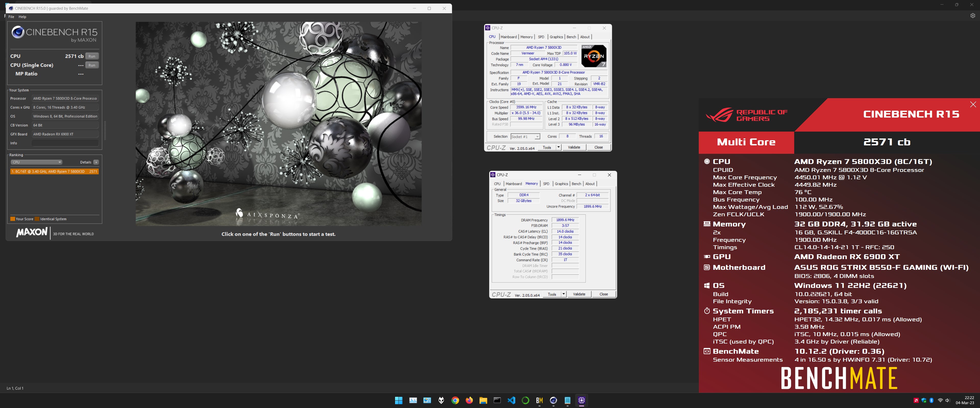Expand Tools dropdown arrow in CPU-Z Memory window
The height and width of the screenshot is (408, 980).
[x=563, y=294]
